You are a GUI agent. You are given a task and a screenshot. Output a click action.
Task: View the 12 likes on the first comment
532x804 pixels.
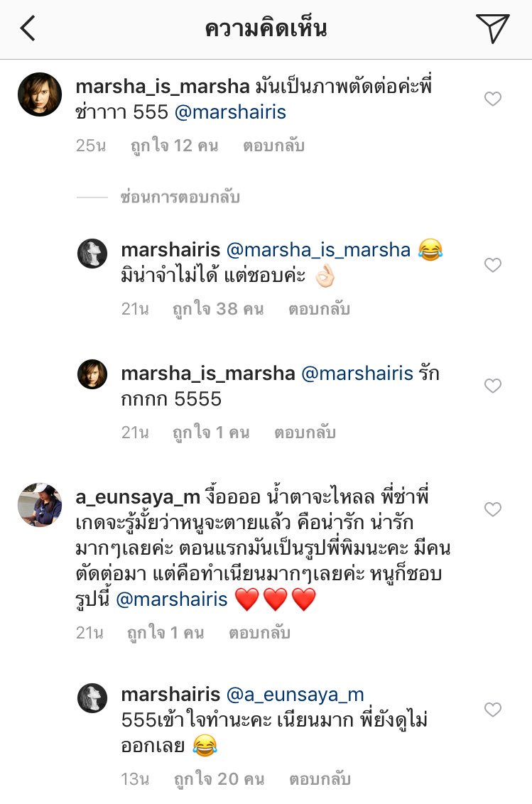(175, 146)
